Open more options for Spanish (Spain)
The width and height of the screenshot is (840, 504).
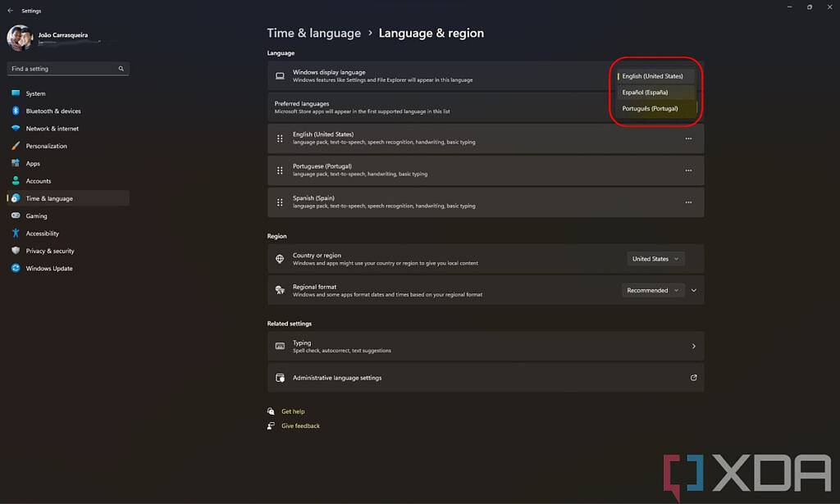(x=688, y=202)
